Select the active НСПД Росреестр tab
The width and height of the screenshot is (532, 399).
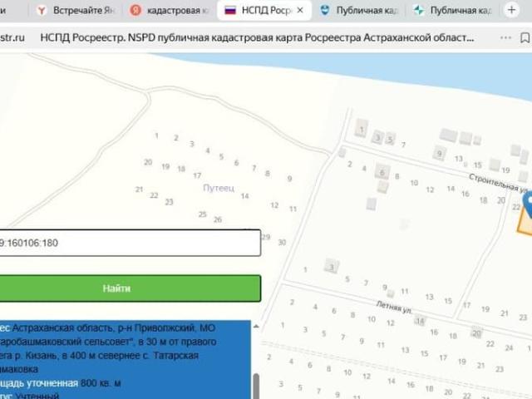coord(264,11)
